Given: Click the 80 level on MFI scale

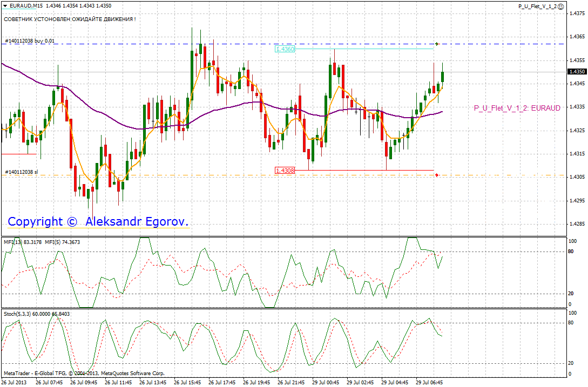Looking at the screenshot, I should tap(571, 252).
